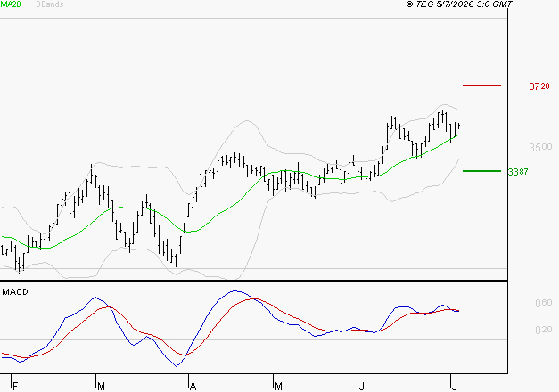
Task: Click the red 3728 price label
Action: click(x=539, y=86)
